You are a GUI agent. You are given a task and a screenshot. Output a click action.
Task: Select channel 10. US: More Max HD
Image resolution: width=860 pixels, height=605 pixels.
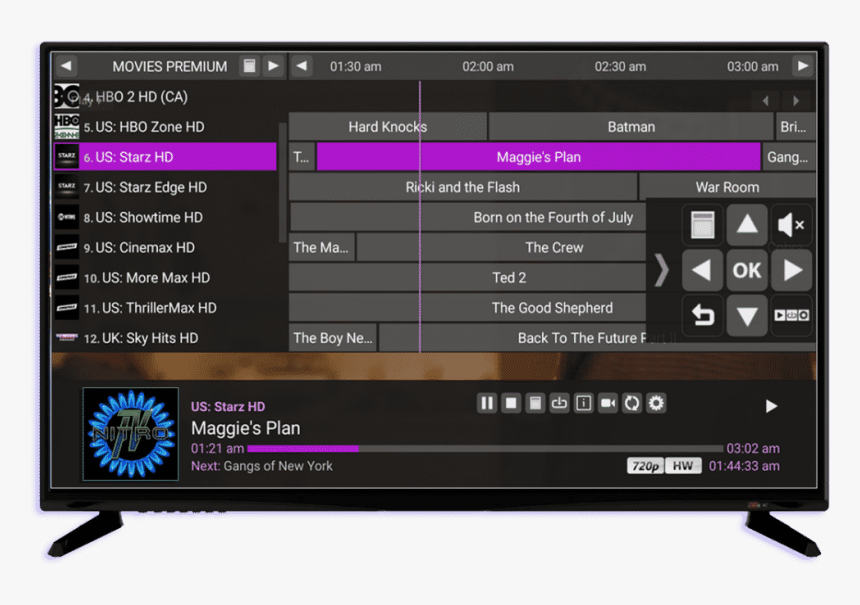[x=165, y=278]
